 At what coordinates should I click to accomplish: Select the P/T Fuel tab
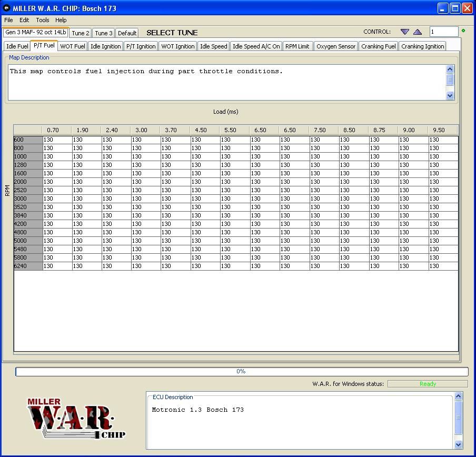[x=44, y=45]
